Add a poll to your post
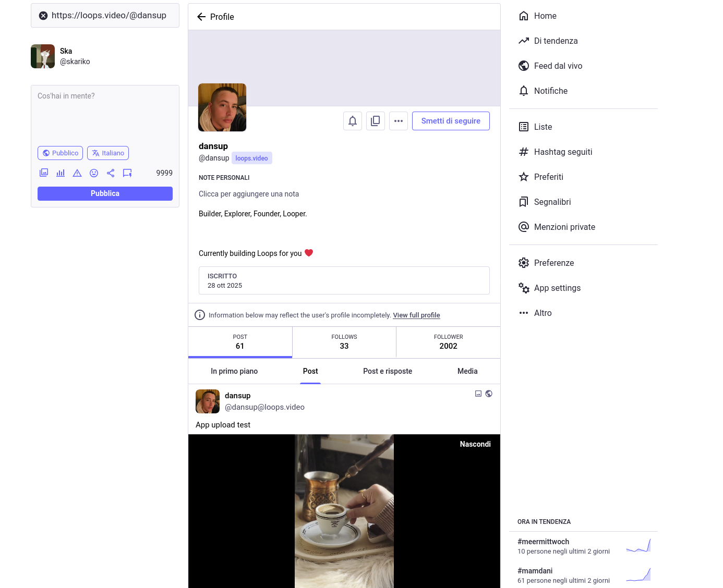This screenshot has height=588, width=723. (x=61, y=173)
